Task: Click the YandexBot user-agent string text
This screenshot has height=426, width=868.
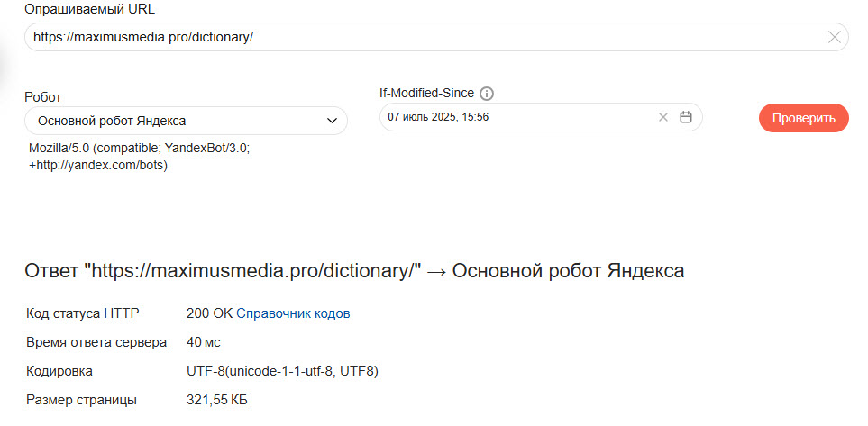Action: pos(139,157)
